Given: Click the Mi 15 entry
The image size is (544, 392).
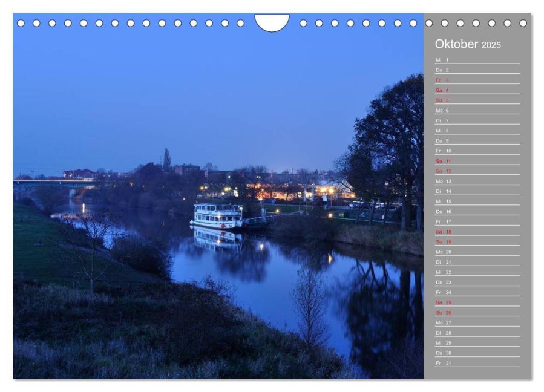Looking at the screenshot, I should [x=476, y=201].
